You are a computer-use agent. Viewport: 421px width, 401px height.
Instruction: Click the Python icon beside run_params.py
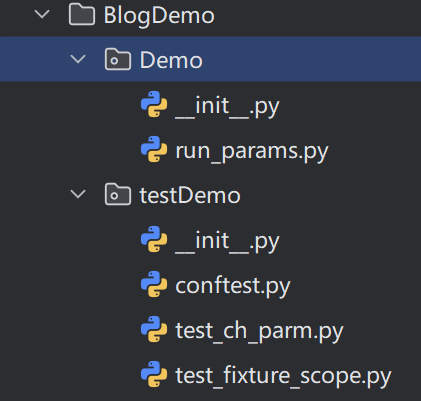(154, 149)
